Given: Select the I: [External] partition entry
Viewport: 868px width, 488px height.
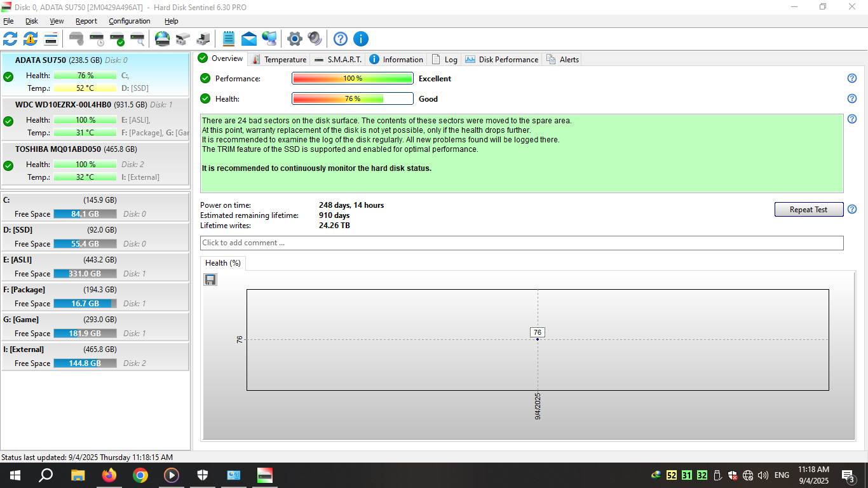Looking at the screenshot, I should [x=95, y=356].
